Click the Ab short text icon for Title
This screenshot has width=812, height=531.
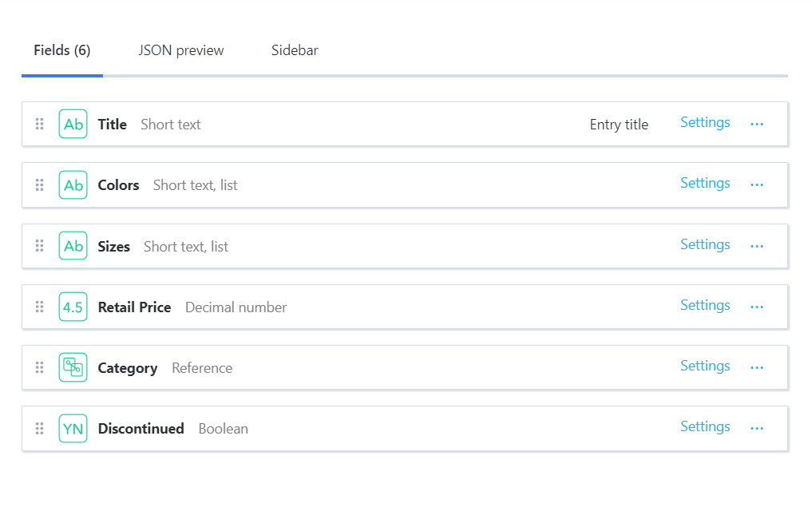tap(73, 124)
